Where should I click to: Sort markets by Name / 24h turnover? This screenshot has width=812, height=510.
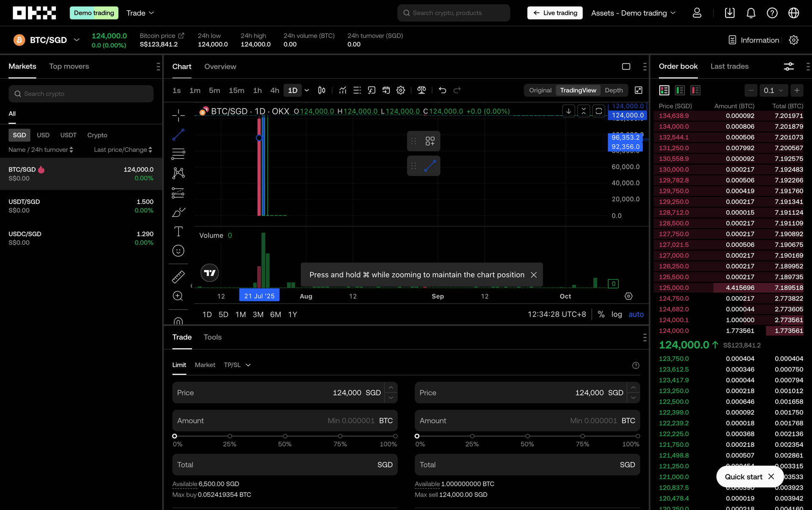41,150
